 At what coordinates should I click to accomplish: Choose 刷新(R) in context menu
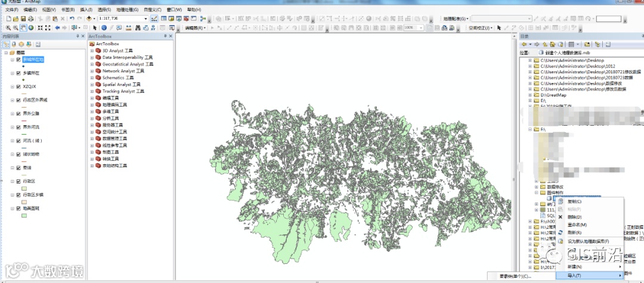pyautogui.click(x=590, y=232)
